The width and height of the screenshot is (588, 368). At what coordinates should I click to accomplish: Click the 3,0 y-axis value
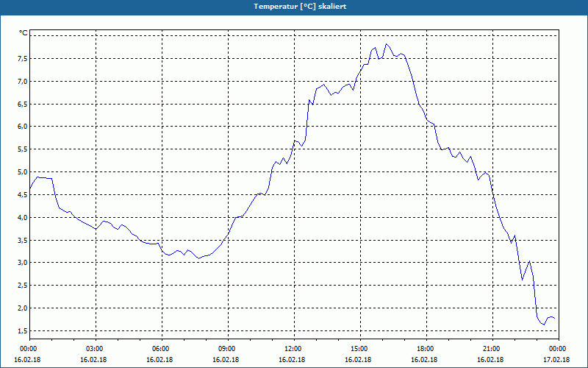point(23,263)
